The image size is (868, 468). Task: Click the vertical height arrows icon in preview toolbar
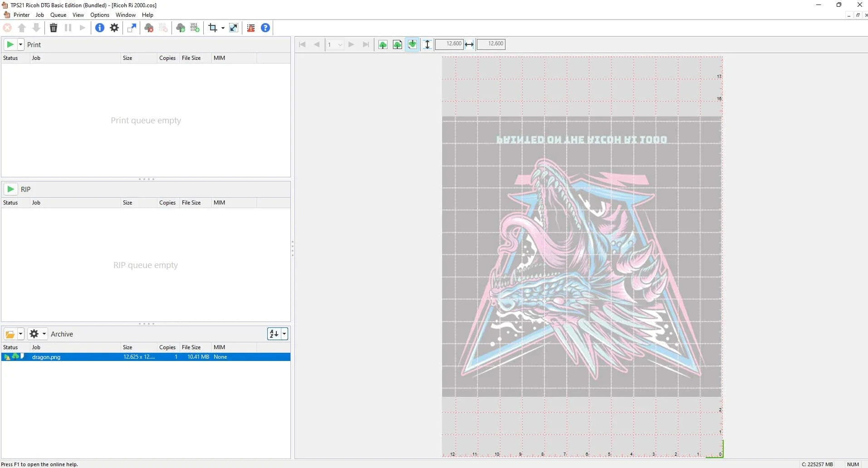tap(427, 44)
